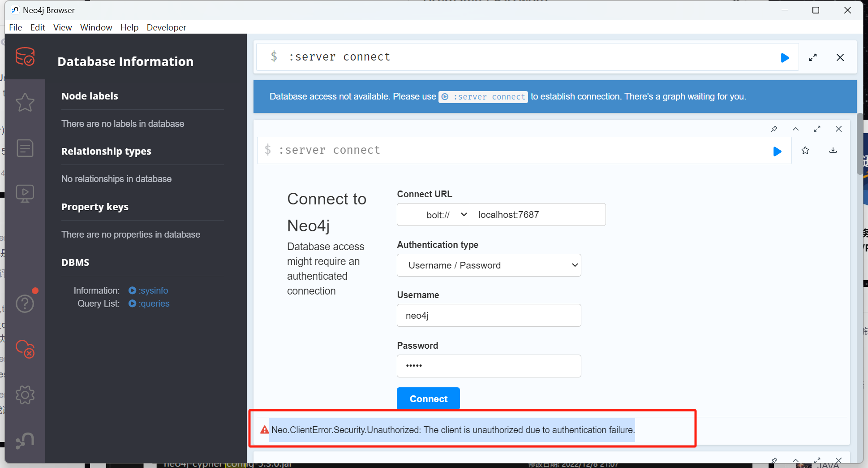
Task: Open the Help question-mark sidebar icon
Action: click(x=25, y=303)
